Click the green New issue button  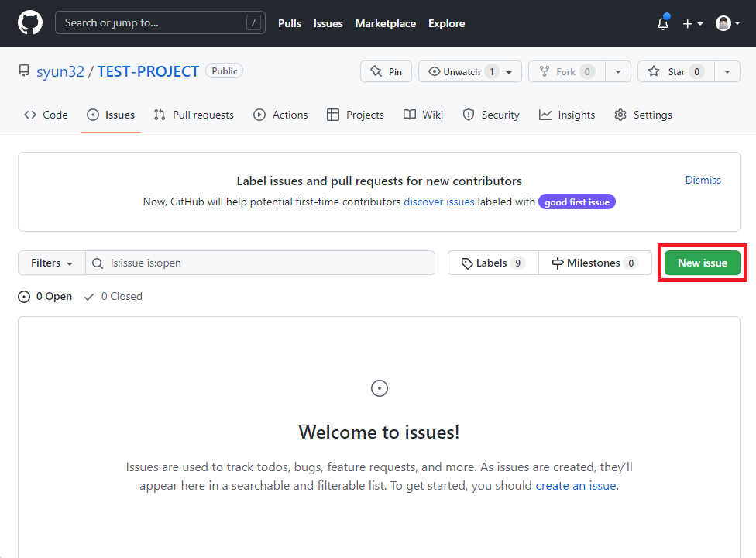(703, 263)
